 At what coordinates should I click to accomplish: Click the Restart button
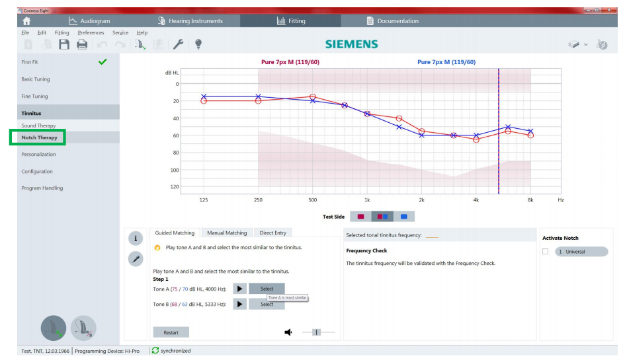point(171,332)
